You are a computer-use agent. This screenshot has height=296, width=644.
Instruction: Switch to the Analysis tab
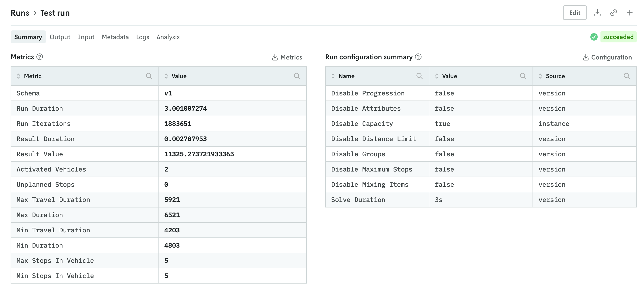coord(167,37)
